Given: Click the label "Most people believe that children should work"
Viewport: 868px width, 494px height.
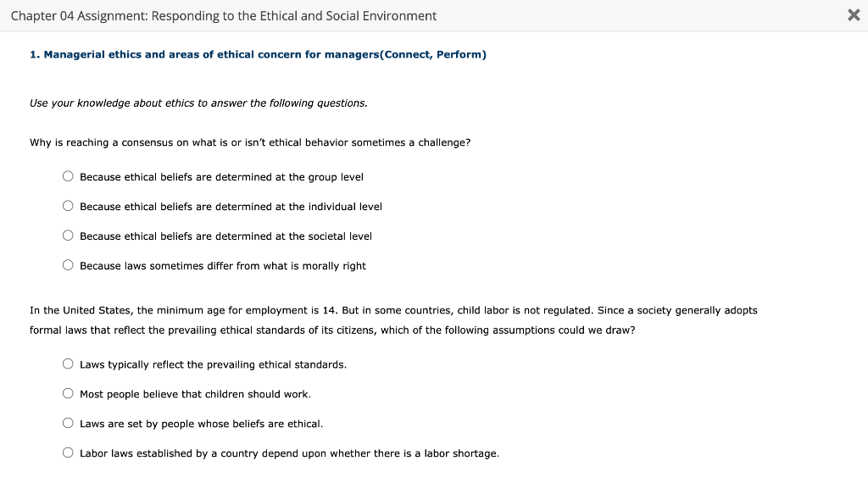Looking at the screenshot, I should pos(194,393).
